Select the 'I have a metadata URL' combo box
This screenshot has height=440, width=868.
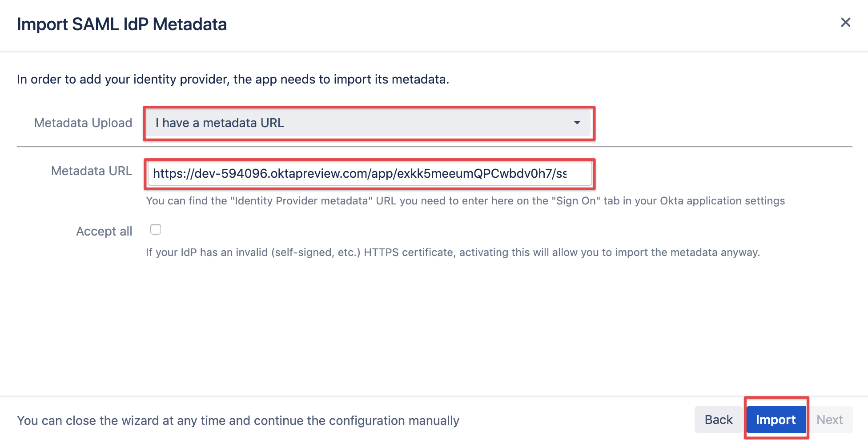(369, 123)
